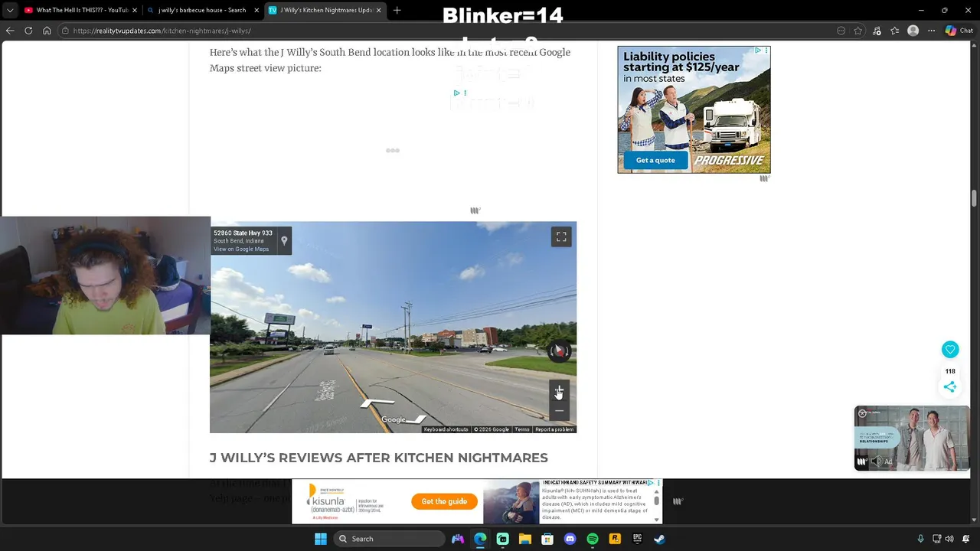Open Epic Games Launcher from taskbar
This screenshot has width=980, height=551.
637,539
